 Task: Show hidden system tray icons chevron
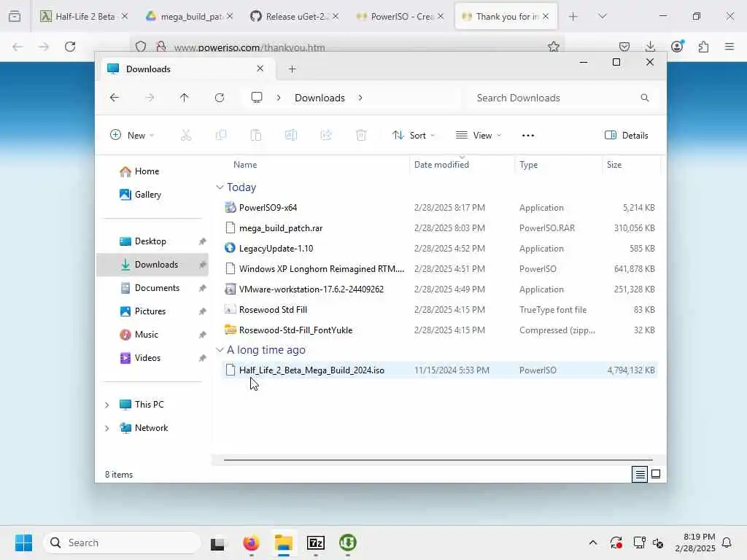592,542
